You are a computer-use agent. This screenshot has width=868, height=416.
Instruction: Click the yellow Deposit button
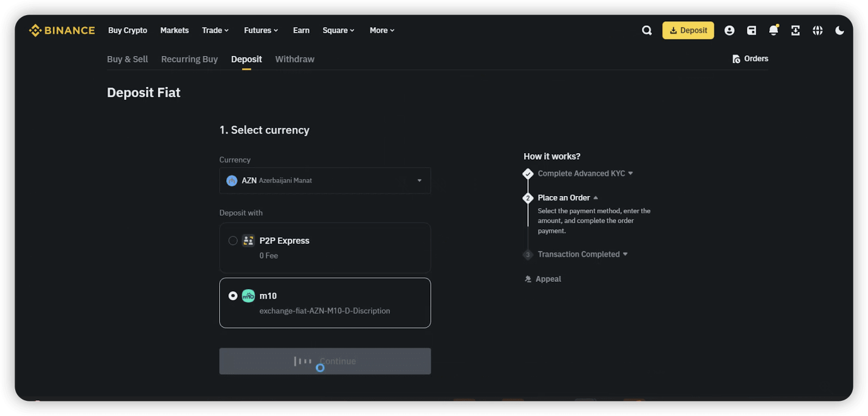688,30
